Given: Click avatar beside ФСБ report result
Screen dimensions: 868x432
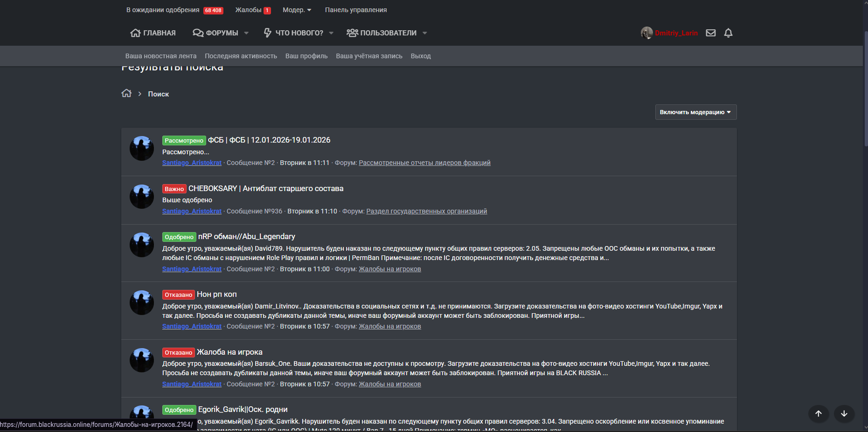Looking at the screenshot, I should (x=142, y=148).
